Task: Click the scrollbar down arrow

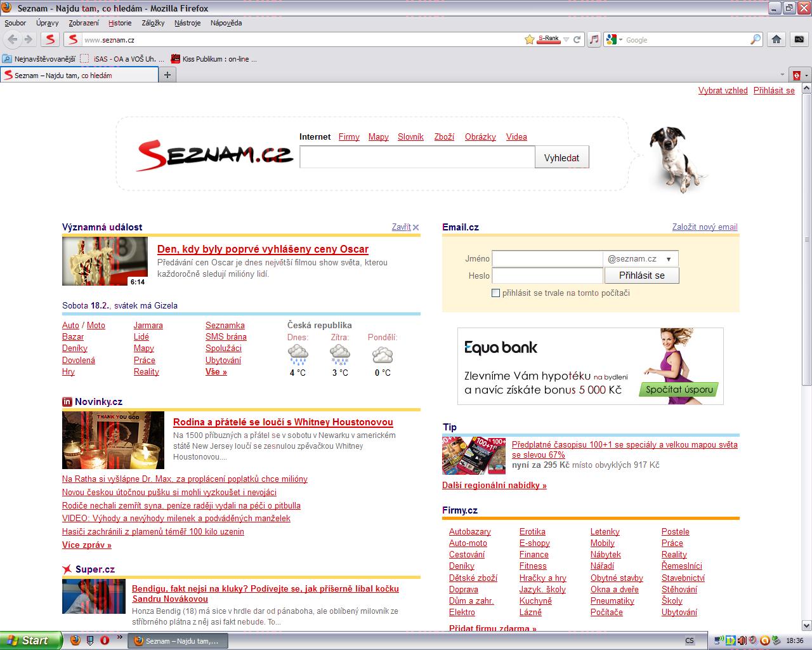Action: [806, 625]
